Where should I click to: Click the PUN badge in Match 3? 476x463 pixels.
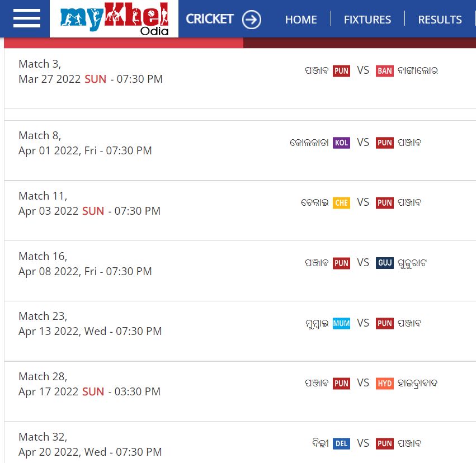coord(341,71)
